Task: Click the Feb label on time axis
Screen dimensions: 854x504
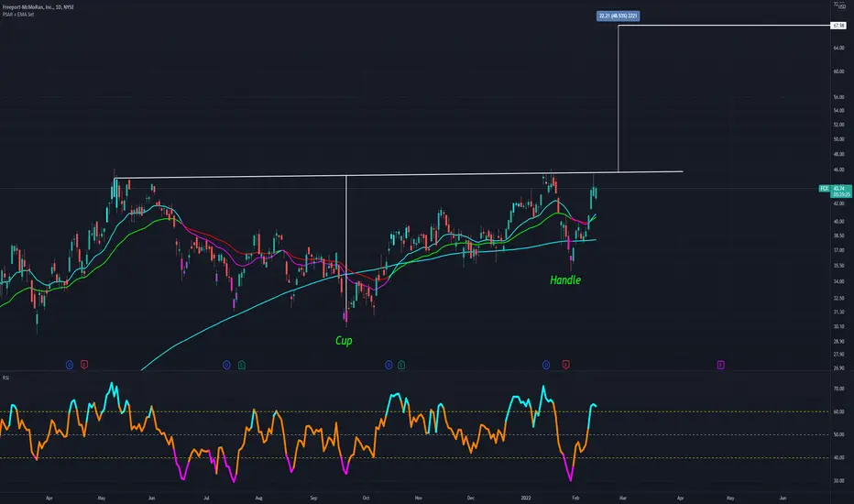Action: [x=575, y=498]
